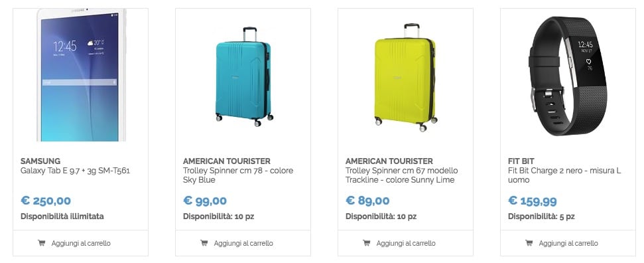Open Galaxy Tab E 9.7 + 3g title
The image size is (644, 263).
tap(75, 171)
